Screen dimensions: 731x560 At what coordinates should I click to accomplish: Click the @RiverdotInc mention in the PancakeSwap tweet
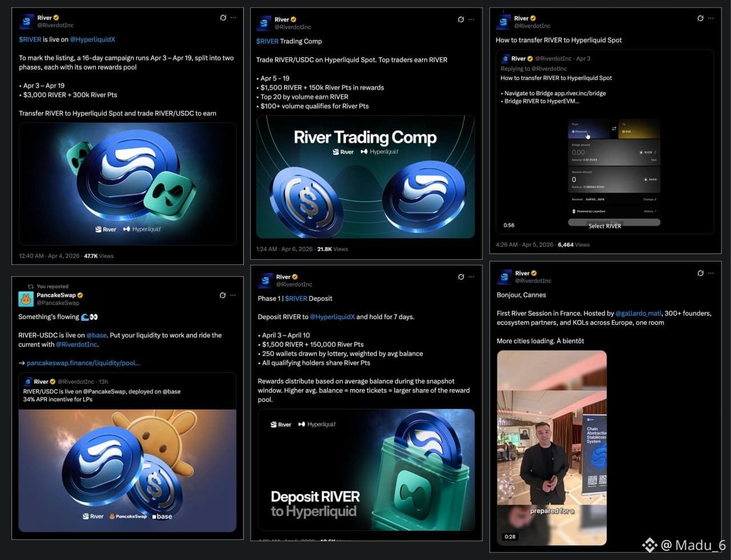77,344
